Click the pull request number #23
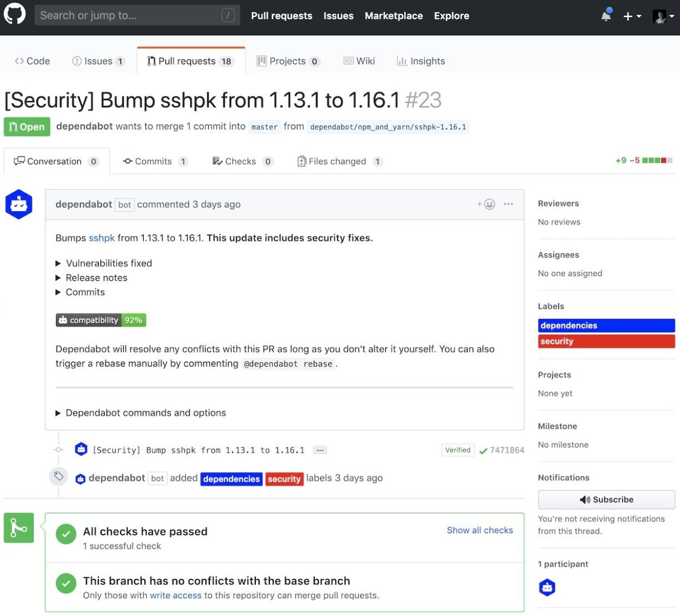680x616 pixels. [x=423, y=101]
